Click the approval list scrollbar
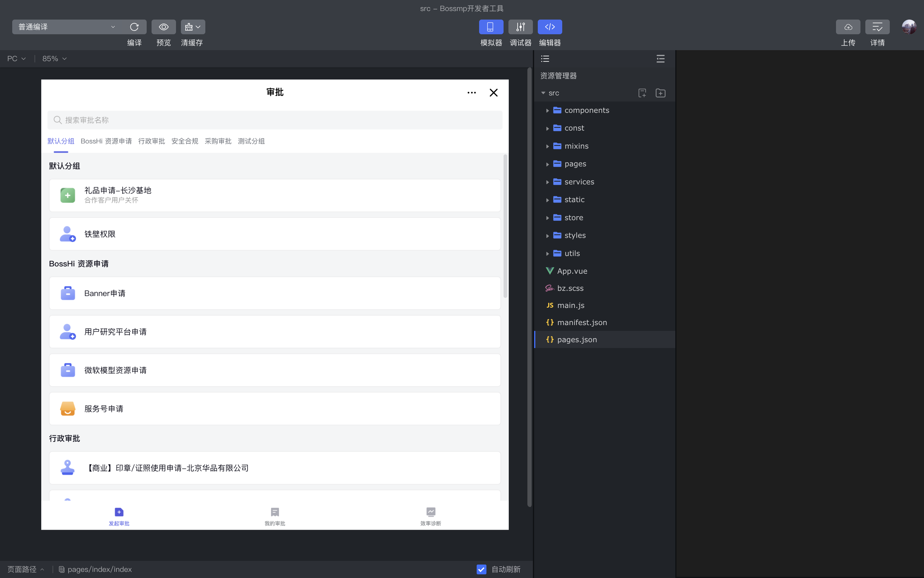The image size is (924, 578). pos(505,226)
